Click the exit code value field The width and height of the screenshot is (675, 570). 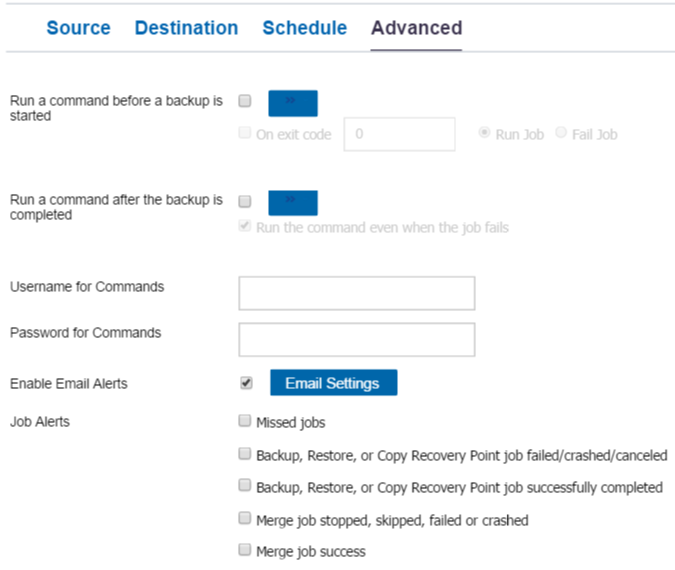tap(399, 134)
